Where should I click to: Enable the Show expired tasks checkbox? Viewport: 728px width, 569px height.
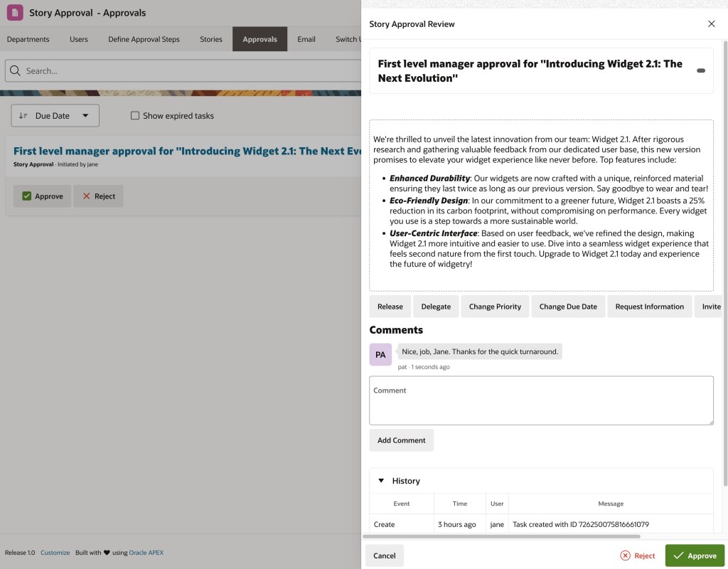(x=134, y=115)
